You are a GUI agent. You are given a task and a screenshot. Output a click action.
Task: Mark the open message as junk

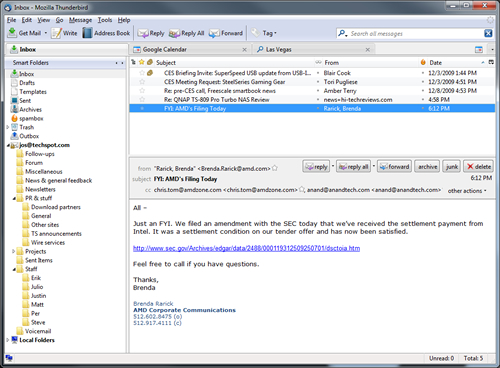(x=452, y=167)
